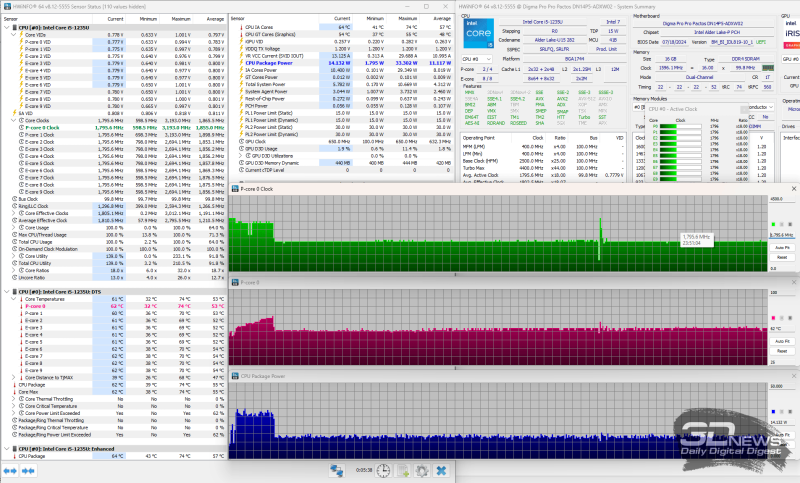This screenshot has height=483, width=800.
Task: Click the Intel Iris GPU logo
Action: [791, 32]
